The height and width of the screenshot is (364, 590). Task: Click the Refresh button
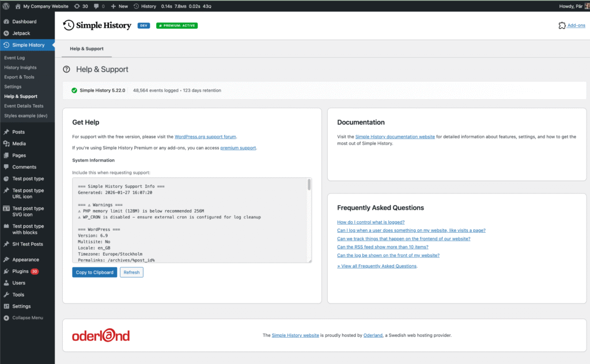[x=131, y=272]
